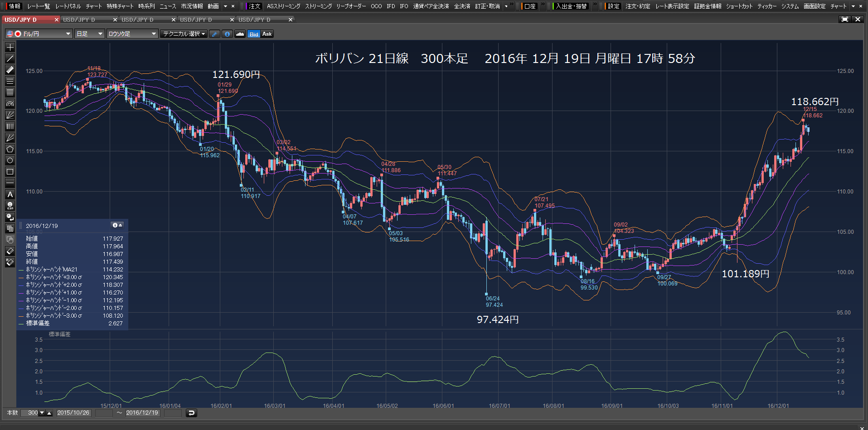Maximize the chart panel
The height and width of the screenshot is (430, 868).
[x=845, y=19]
